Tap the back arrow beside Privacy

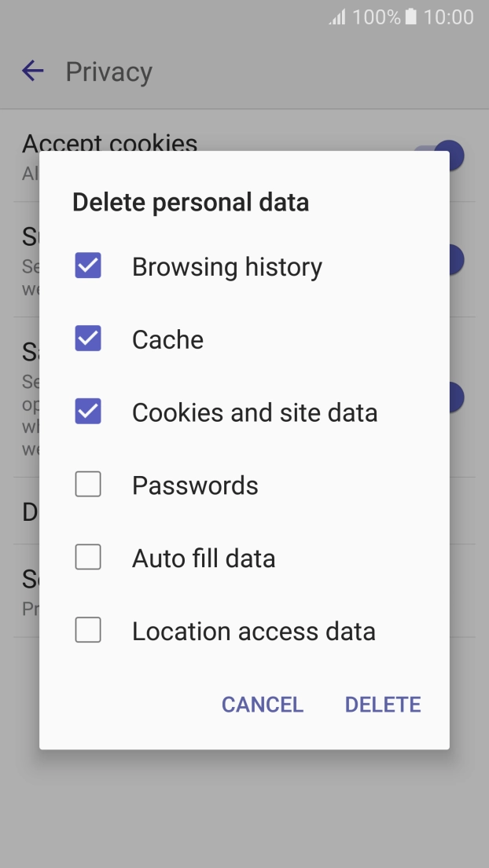coord(33,71)
